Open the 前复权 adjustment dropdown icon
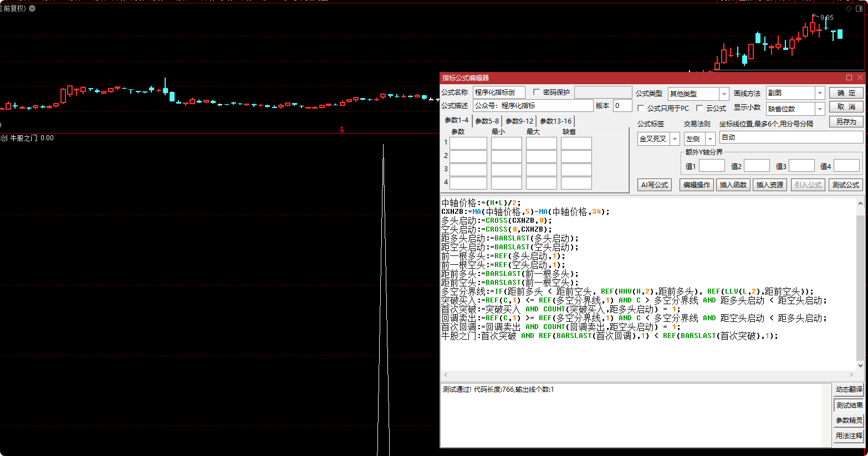Viewport: 868px width, 456px height. [x=32, y=8]
